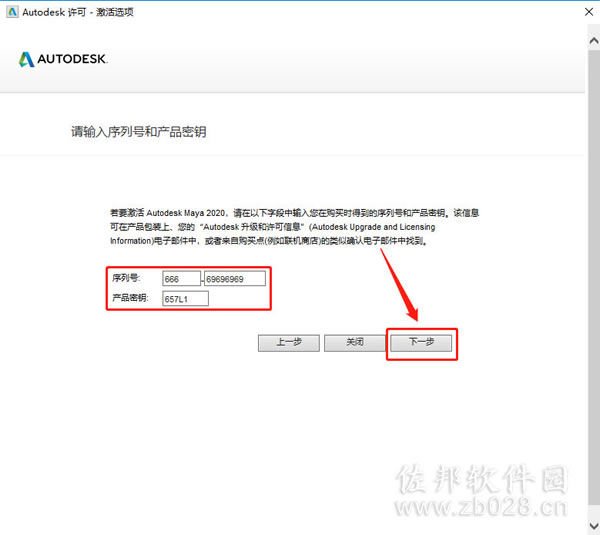The image size is (600, 535).
Task: Click the 关闭 (Close) button
Action: pos(355,343)
